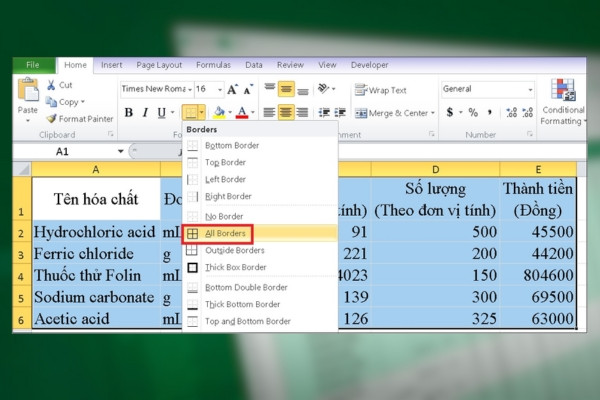Switch to the Formulas tab
The width and height of the screenshot is (600, 400).
pyautogui.click(x=213, y=65)
